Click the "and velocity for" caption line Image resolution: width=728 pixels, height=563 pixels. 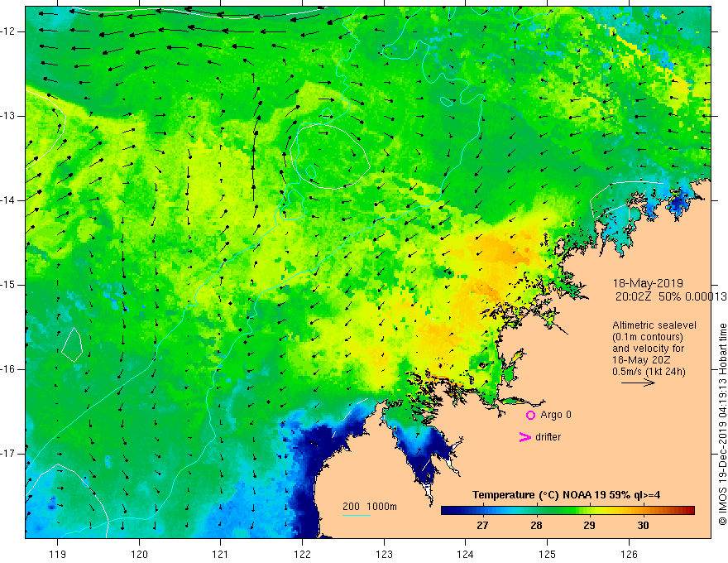point(648,349)
